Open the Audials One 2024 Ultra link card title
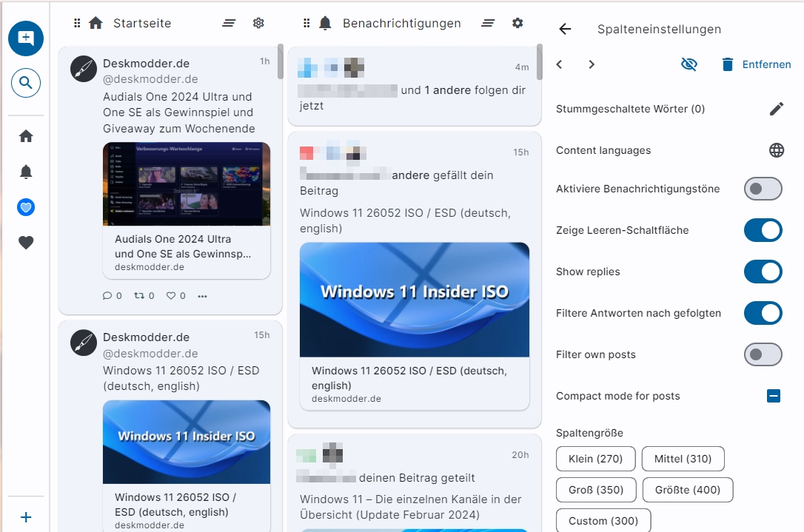Image resolution: width=804 pixels, height=532 pixels. click(183, 246)
